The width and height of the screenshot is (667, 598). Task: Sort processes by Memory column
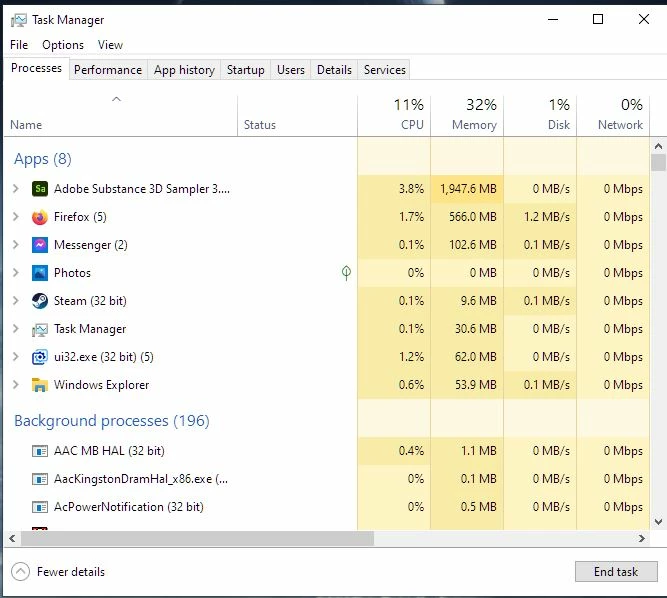[x=467, y=116]
